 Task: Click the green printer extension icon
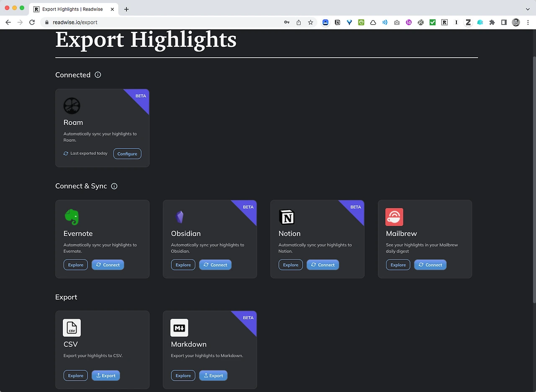(361, 22)
